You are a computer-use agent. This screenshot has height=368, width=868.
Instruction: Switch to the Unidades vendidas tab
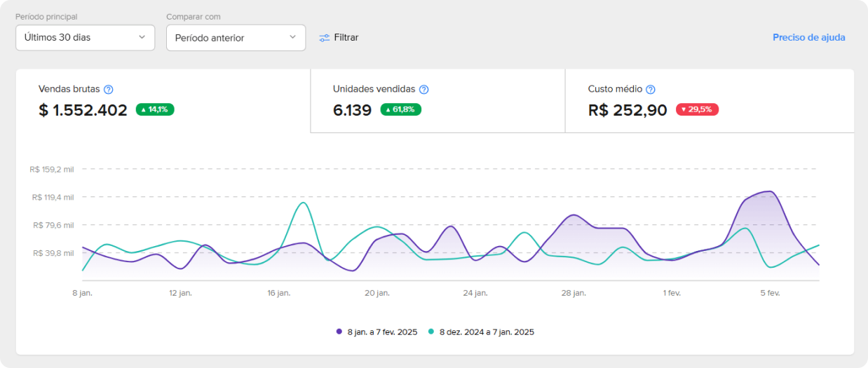point(438,100)
